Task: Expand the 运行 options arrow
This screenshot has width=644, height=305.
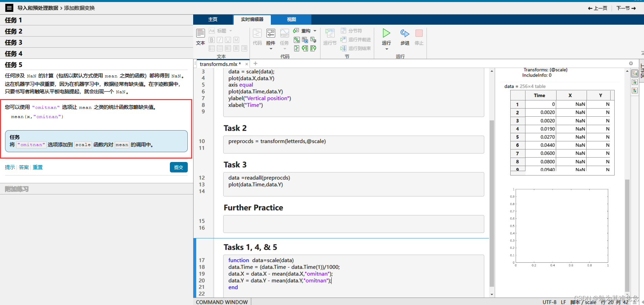Action: [387, 49]
